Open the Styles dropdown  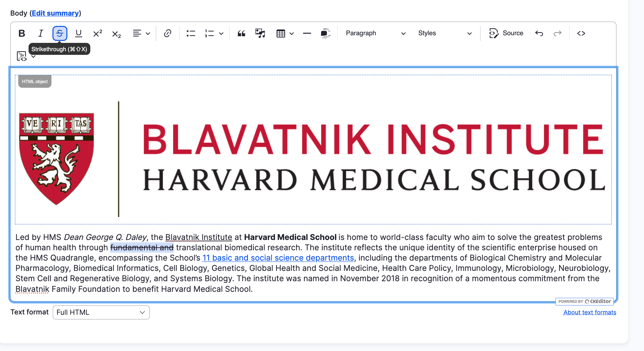[445, 33]
